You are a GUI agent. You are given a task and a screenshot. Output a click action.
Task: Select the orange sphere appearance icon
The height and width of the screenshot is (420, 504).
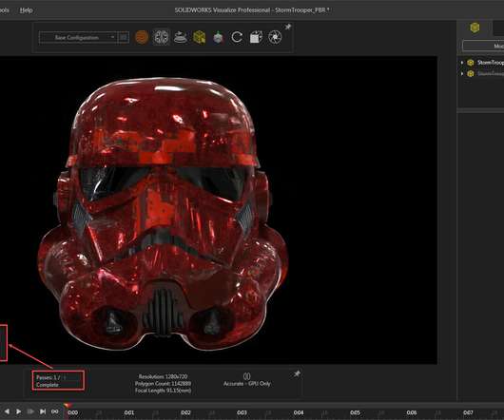point(142,37)
